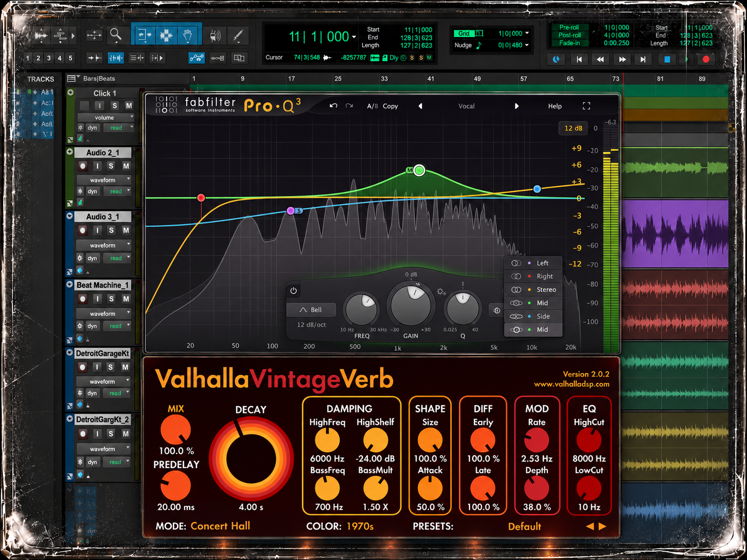Viewport: 747px width, 560px height.
Task: Click the A/B compare button
Action: click(x=372, y=106)
